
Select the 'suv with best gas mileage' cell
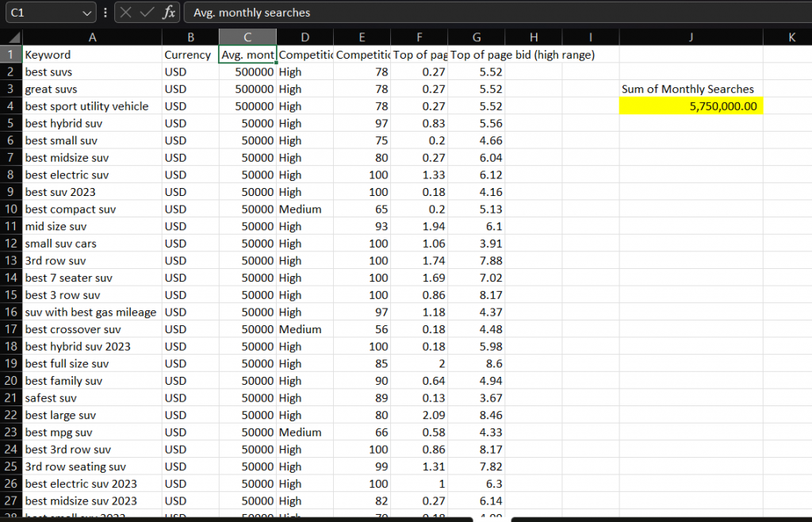tap(92, 313)
